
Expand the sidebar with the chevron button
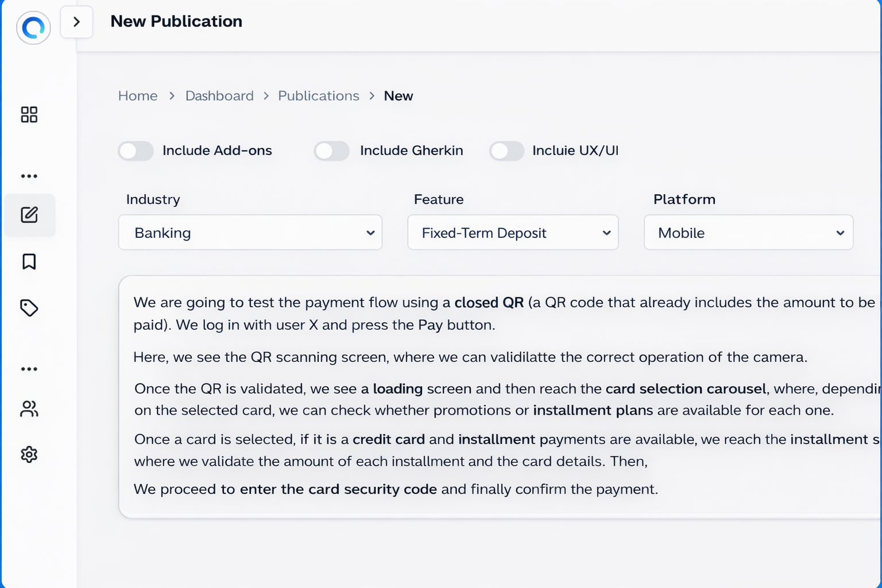point(76,22)
